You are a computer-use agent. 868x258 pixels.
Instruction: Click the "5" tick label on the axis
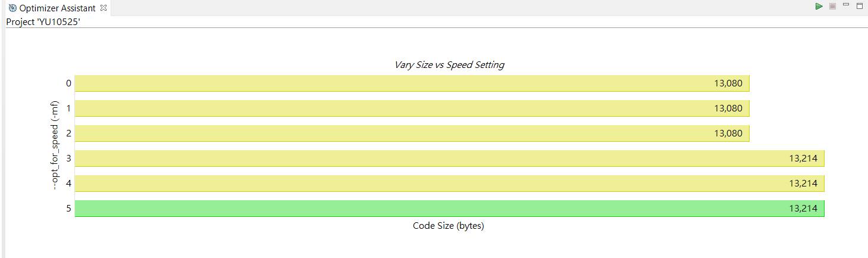(68, 209)
